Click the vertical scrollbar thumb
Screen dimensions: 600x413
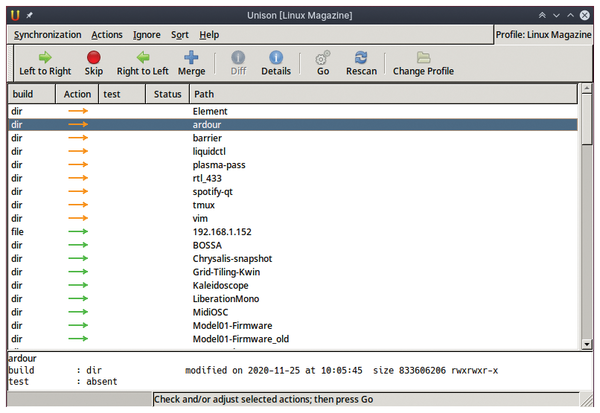587,119
